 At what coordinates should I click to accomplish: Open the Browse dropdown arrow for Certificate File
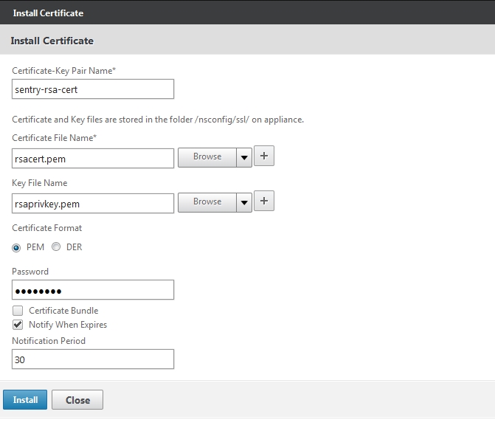[x=244, y=157]
